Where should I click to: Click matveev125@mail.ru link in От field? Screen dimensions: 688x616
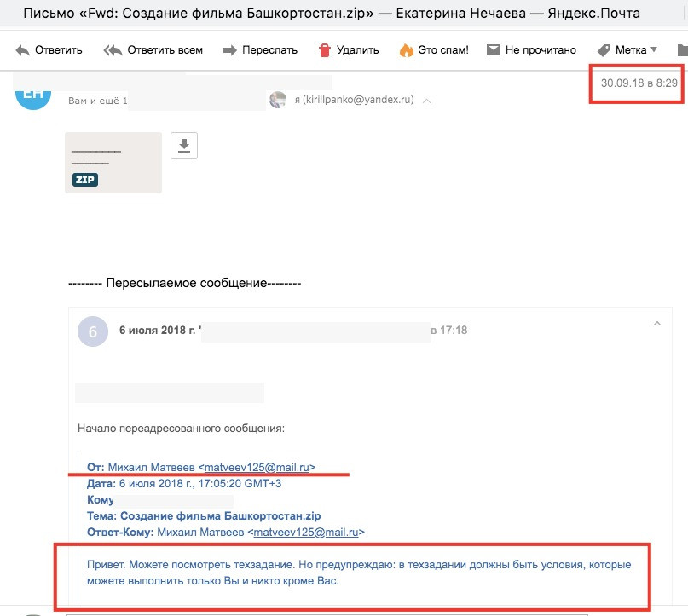click(x=257, y=468)
